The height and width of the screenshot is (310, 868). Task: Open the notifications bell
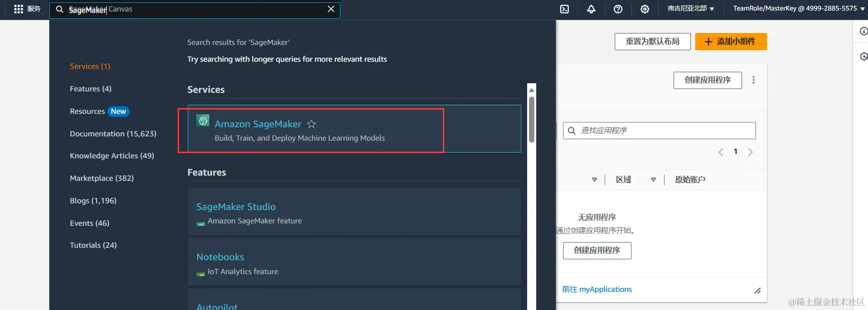tap(591, 9)
